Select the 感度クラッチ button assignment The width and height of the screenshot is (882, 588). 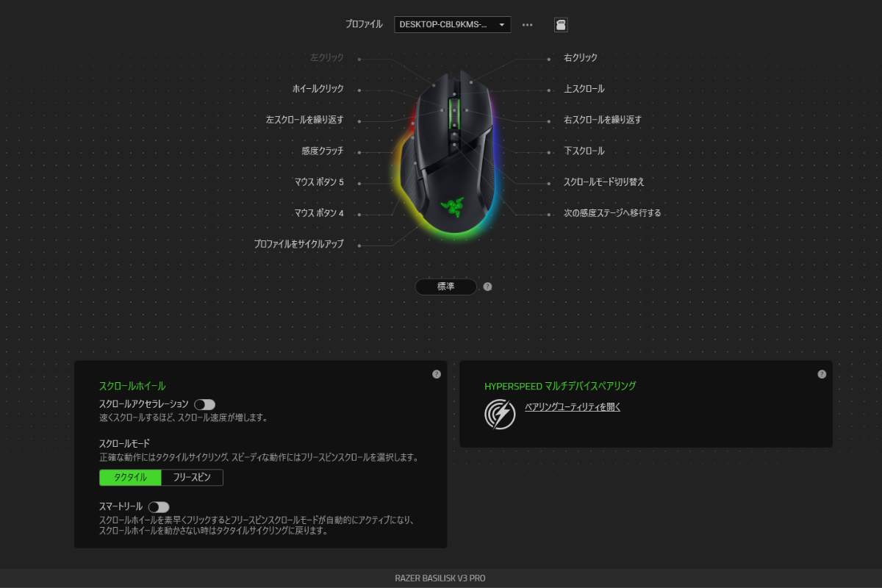(323, 151)
